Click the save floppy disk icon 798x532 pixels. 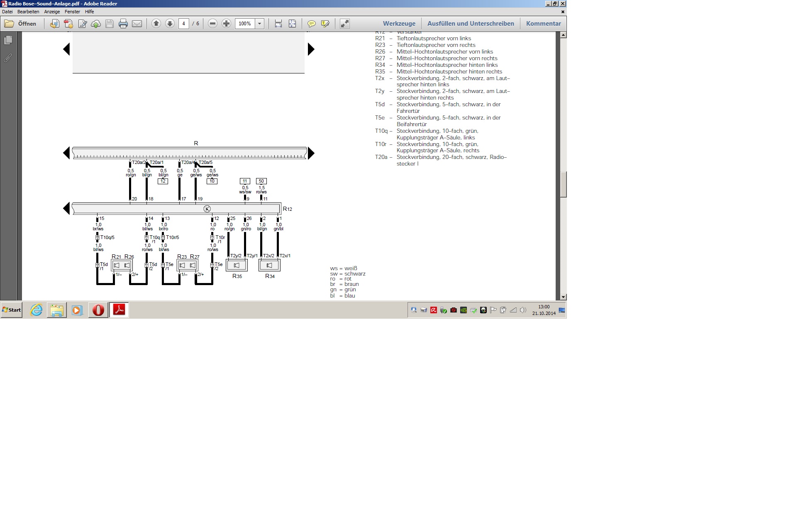[x=110, y=24]
